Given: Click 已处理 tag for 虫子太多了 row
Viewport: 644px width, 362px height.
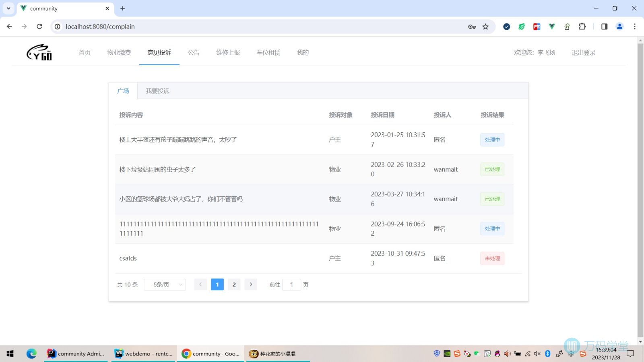Looking at the screenshot, I should click(x=492, y=169).
